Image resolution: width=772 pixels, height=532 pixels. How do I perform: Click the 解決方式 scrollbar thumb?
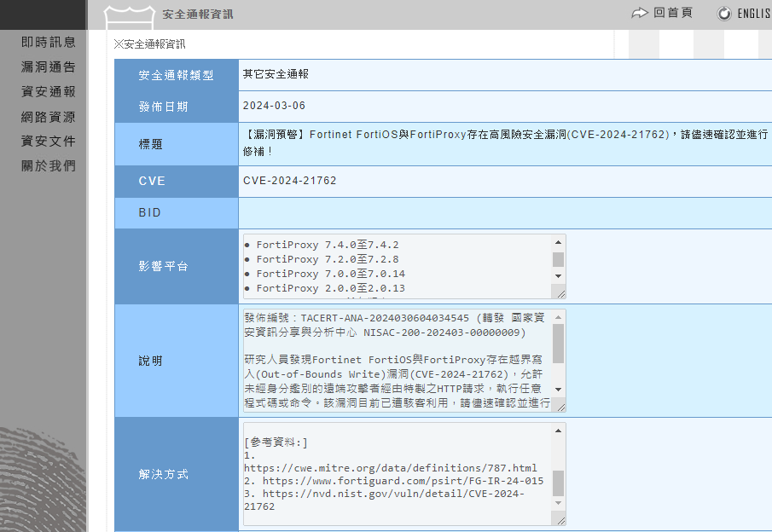(558, 483)
